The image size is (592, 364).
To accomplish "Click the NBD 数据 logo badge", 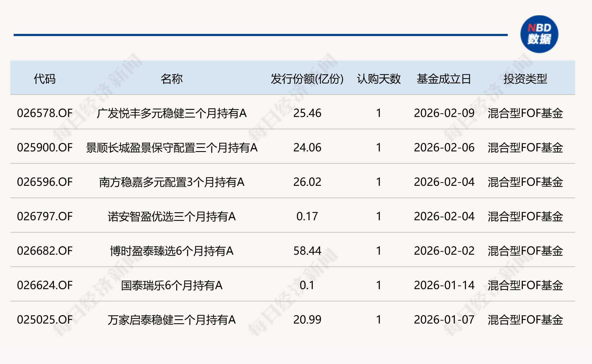I will [x=539, y=34].
